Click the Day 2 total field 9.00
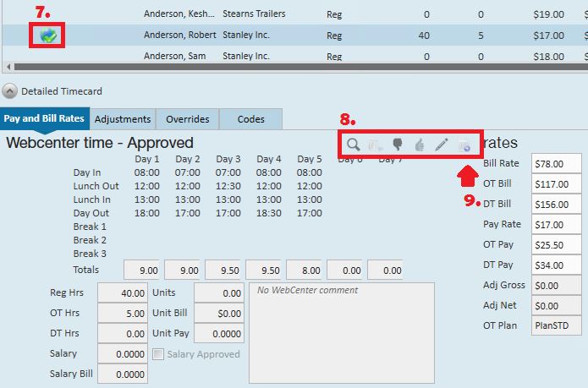The image size is (588, 388). [182, 270]
